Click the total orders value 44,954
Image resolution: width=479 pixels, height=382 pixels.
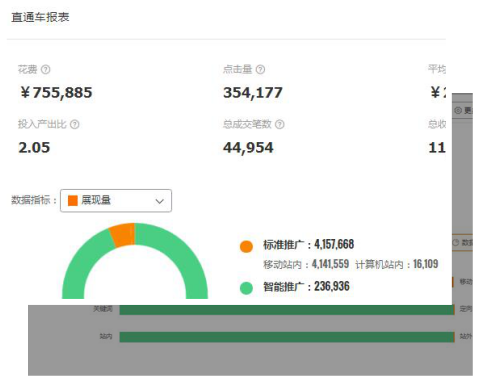tap(248, 148)
